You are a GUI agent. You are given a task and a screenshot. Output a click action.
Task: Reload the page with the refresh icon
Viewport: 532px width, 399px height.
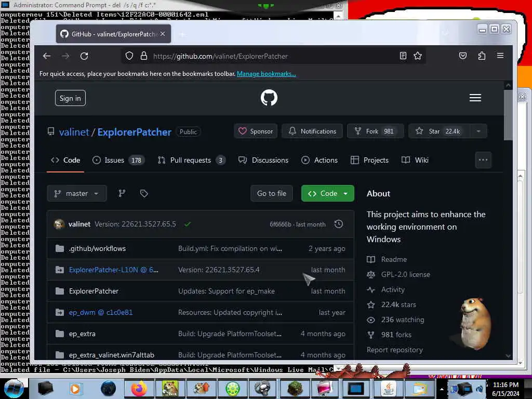[84, 56]
